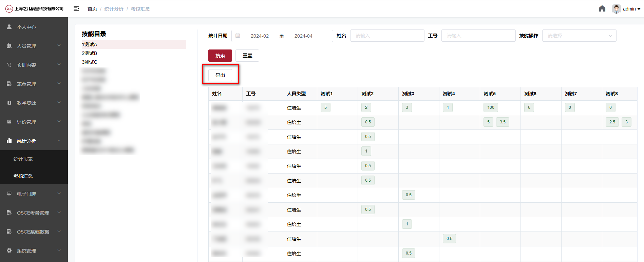644x262 pixels.
Task: Click the score tag 2.5
Action: point(612,122)
